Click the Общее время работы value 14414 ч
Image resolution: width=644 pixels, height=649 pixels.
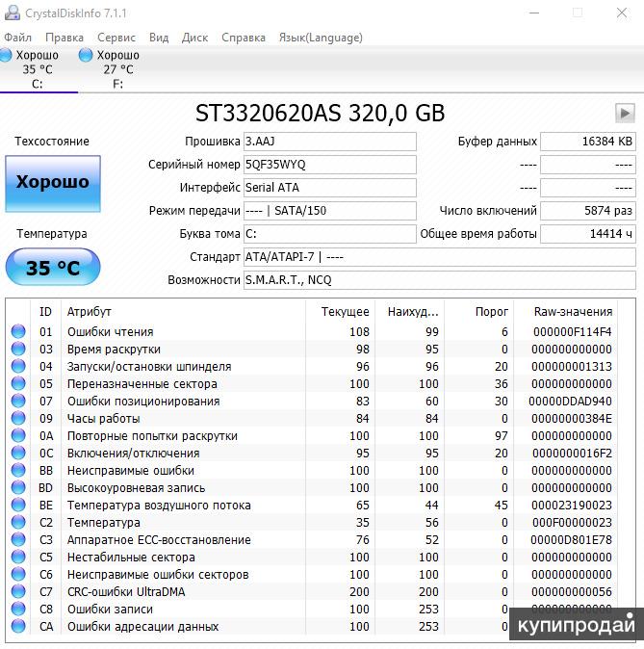(588, 234)
